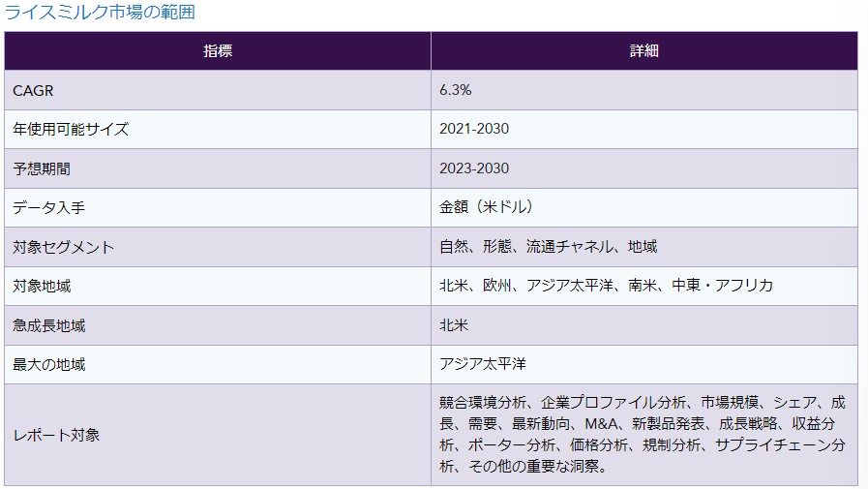Click the 北米、欧州、アジア太平洋 regions list cell

click(644, 287)
